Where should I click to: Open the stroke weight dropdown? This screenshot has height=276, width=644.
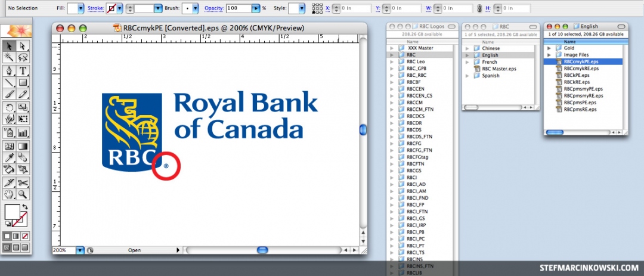(x=158, y=8)
